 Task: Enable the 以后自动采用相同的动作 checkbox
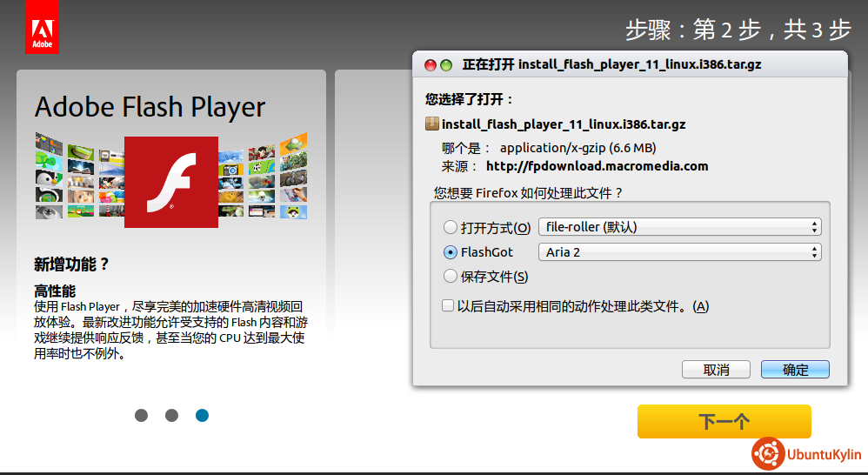coord(448,305)
